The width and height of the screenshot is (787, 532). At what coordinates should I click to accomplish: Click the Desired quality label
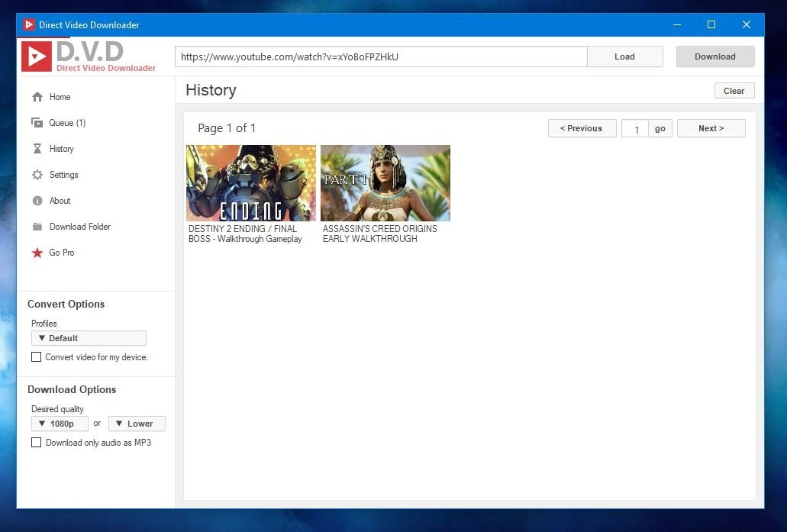tap(57, 409)
